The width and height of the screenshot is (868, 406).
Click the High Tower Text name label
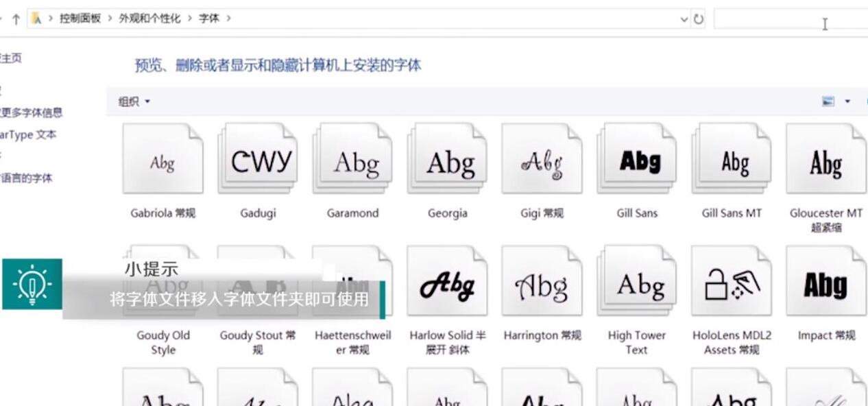pos(636,342)
